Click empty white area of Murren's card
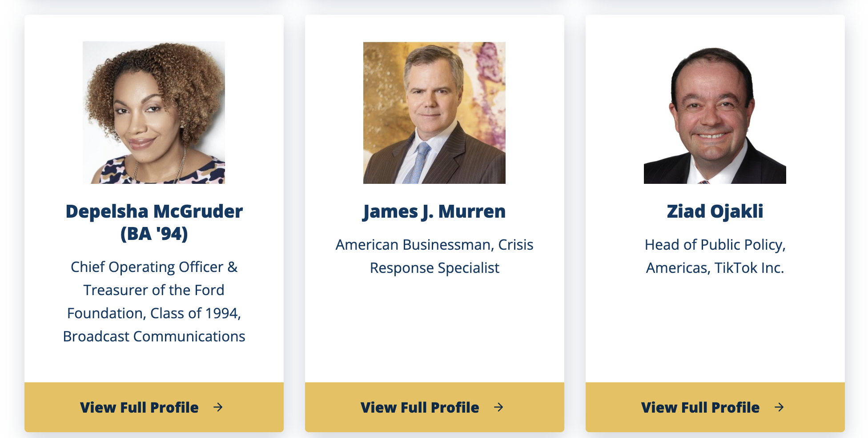868x438 pixels. (x=434, y=329)
